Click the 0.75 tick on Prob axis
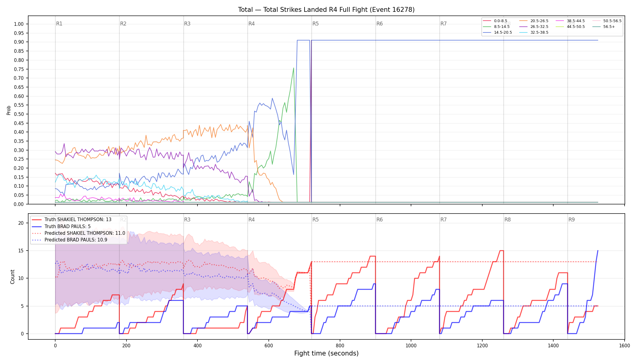This screenshot has width=637, height=364. click(19, 69)
